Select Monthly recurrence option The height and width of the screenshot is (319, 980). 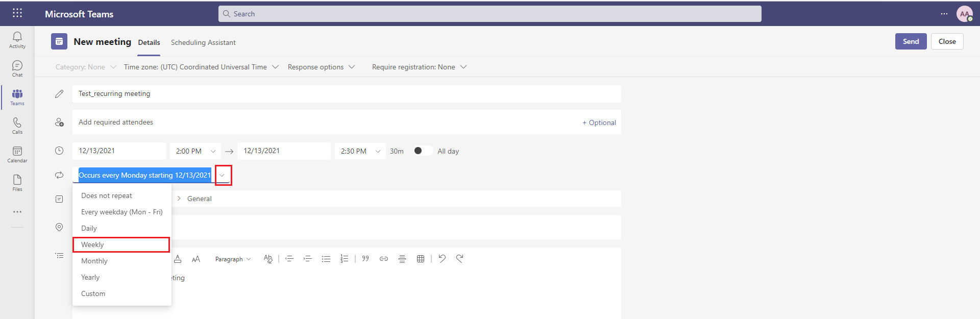point(122,261)
